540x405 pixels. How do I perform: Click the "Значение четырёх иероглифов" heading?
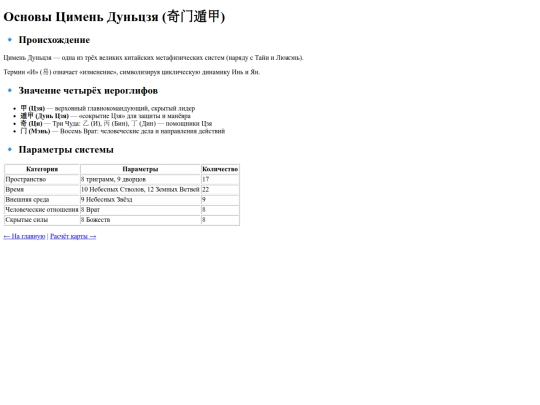(88, 91)
